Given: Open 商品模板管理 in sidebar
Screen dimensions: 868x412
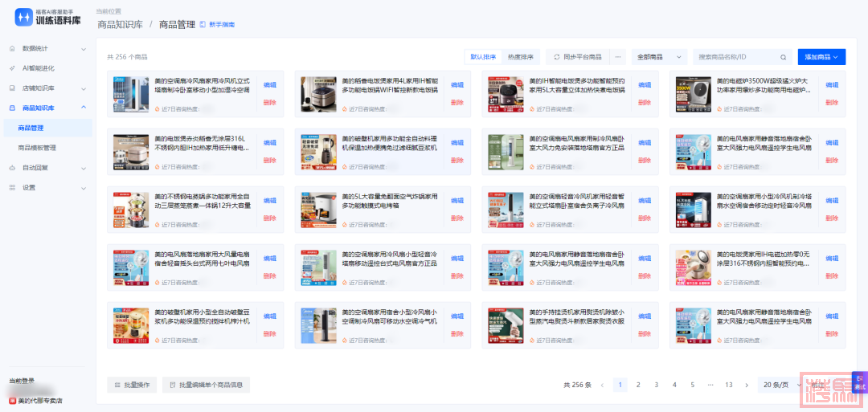Looking at the screenshot, I should point(38,148).
